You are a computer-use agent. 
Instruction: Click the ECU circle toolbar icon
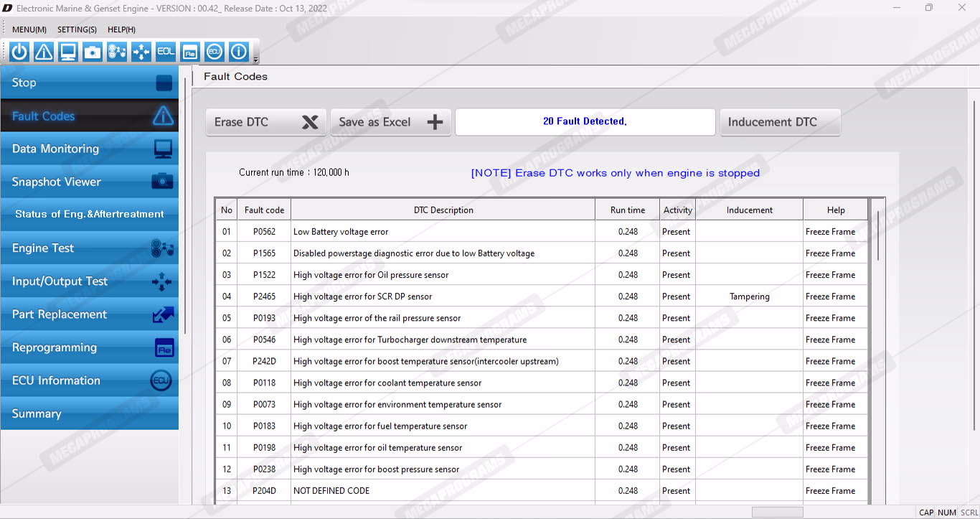[x=214, y=52]
